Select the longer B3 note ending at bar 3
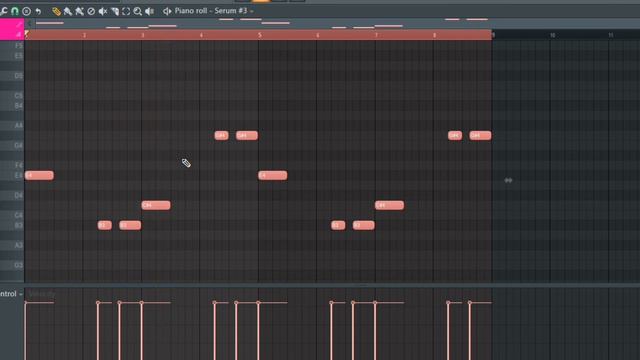The height and width of the screenshot is (360, 640). [x=130, y=225]
